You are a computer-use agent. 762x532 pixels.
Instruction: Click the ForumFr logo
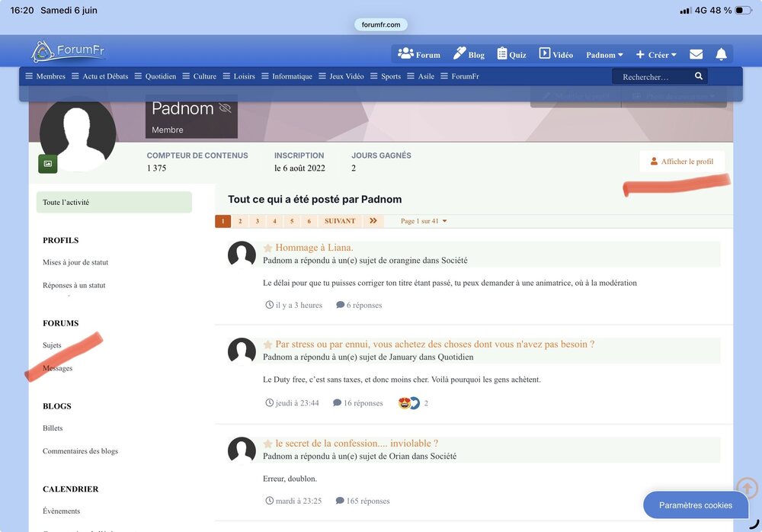(68, 51)
